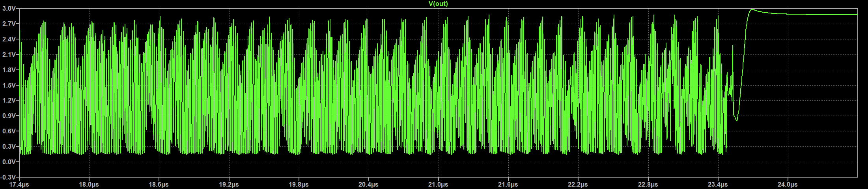Select the 2.1V tick label
868x189 pixels.
[9, 54]
